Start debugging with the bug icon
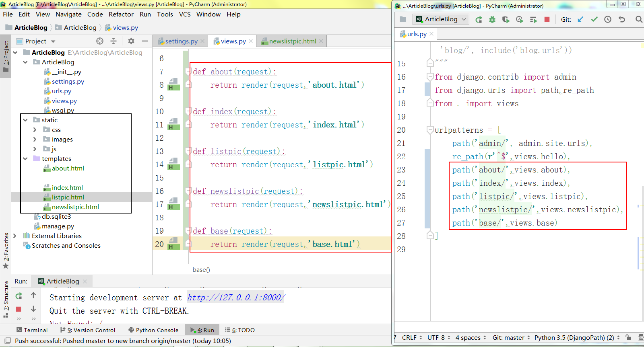Screen dimensions: 644x347 click(492, 19)
